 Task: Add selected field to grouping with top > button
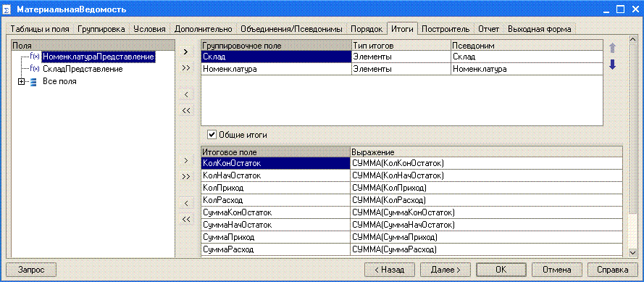pos(185,51)
